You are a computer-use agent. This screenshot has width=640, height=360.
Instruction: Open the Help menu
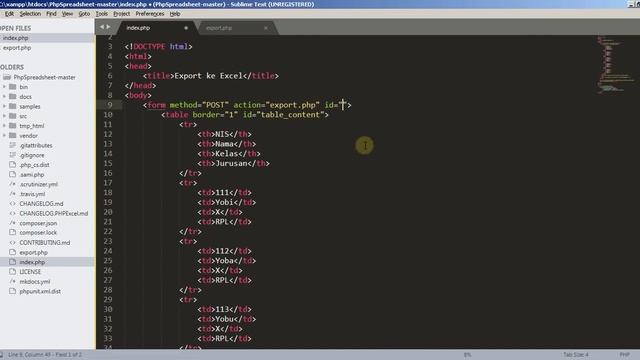(x=175, y=13)
